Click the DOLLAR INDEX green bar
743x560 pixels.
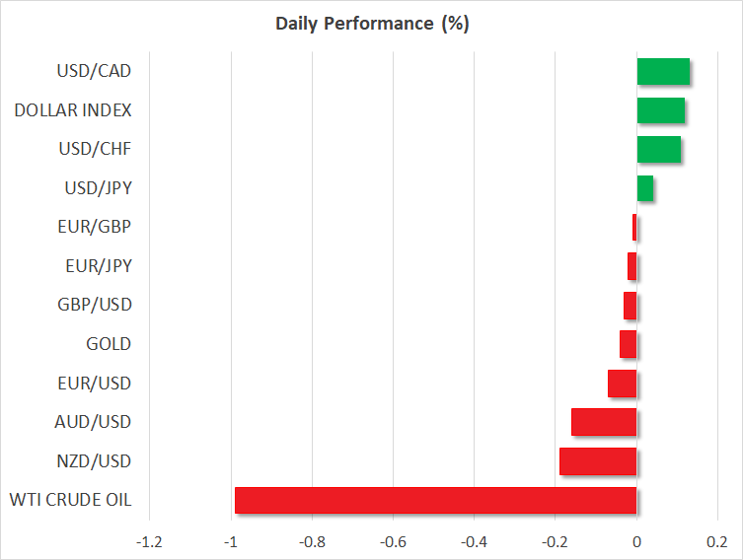[x=660, y=110]
